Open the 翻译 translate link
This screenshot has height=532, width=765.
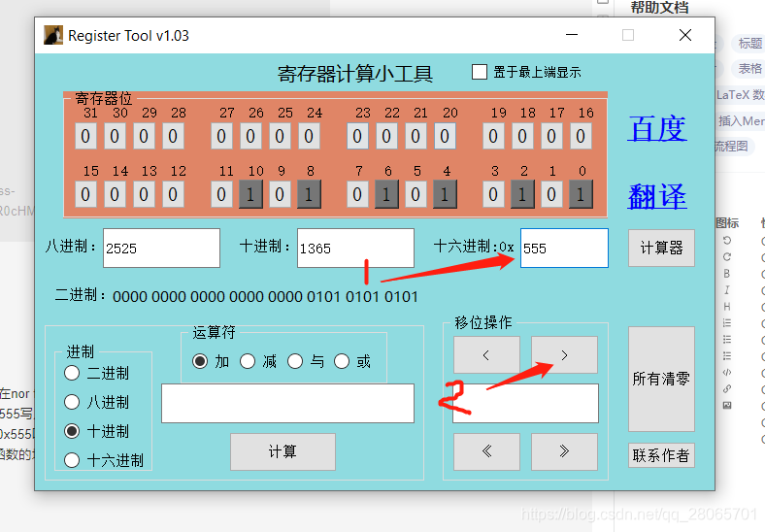tap(657, 197)
